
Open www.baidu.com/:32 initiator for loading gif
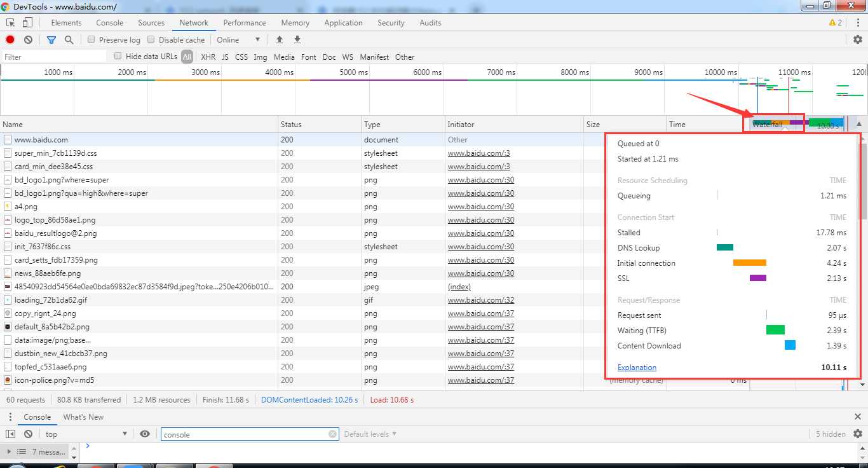coord(480,300)
